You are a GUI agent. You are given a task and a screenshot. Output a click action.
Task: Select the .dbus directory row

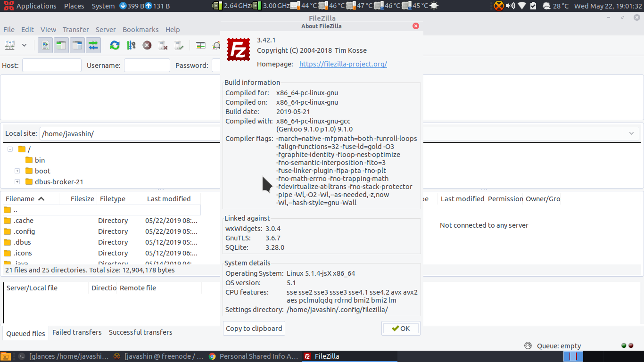pyautogui.click(x=102, y=242)
